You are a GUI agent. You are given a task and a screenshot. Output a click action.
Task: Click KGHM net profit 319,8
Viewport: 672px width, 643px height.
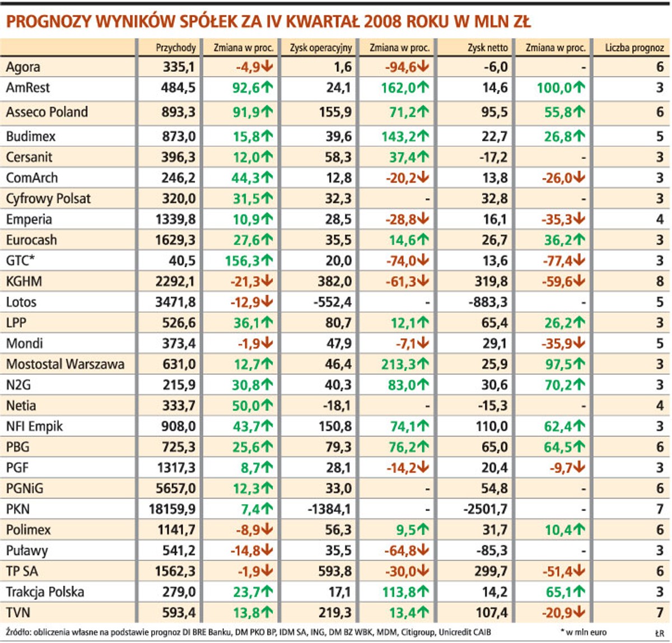pyautogui.click(x=491, y=282)
